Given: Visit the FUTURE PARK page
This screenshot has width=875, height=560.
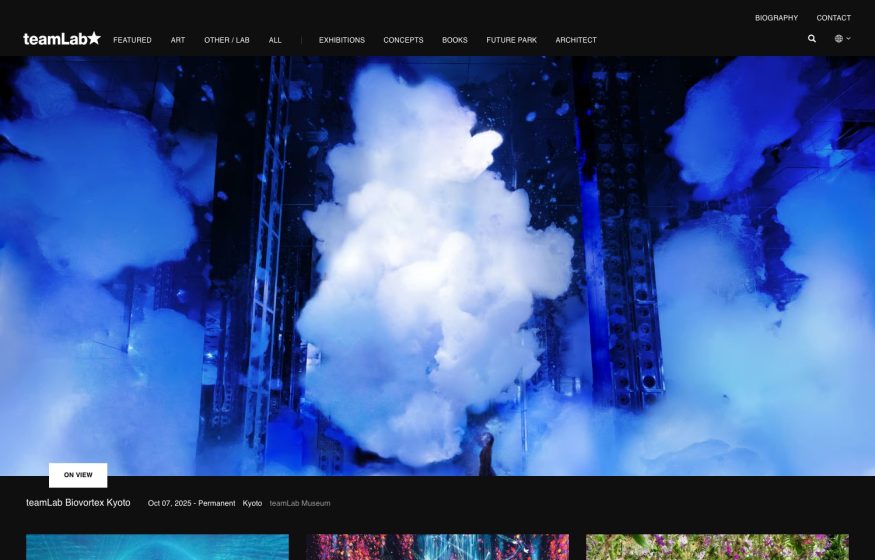Looking at the screenshot, I should pyautogui.click(x=511, y=40).
